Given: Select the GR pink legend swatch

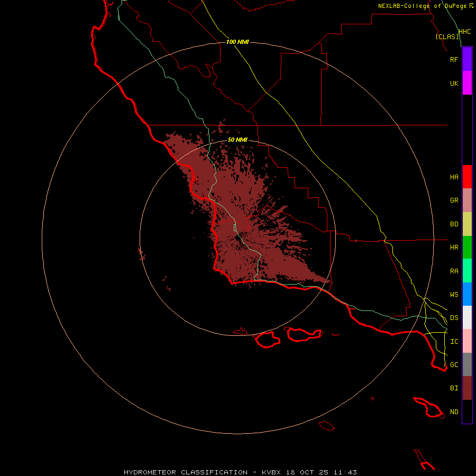Looking at the screenshot, I should tap(467, 200).
